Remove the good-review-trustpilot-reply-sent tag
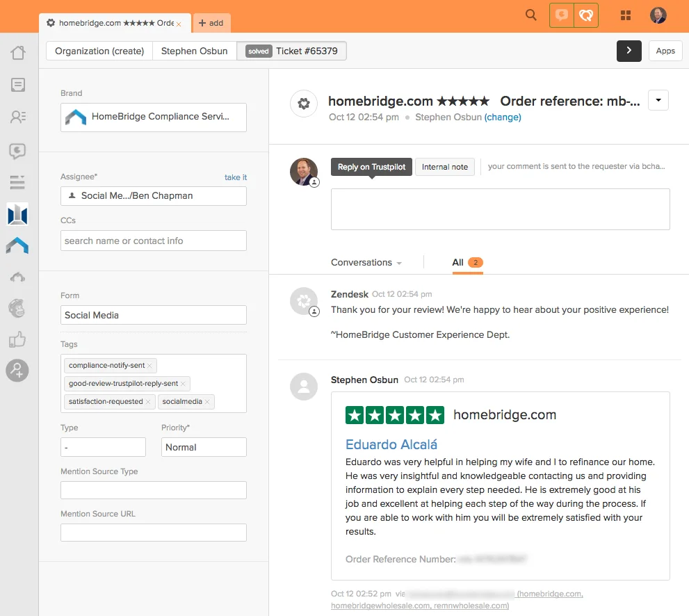The height and width of the screenshot is (616, 689). coord(183,384)
